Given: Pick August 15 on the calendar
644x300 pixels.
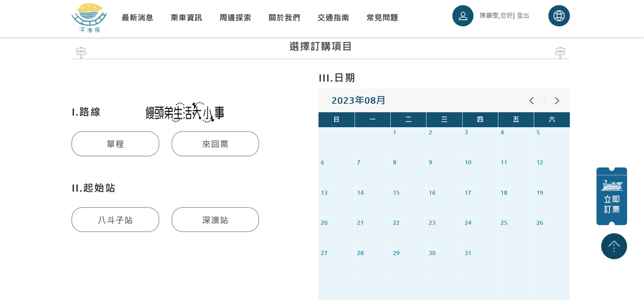Looking at the screenshot, I should pos(408,201).
